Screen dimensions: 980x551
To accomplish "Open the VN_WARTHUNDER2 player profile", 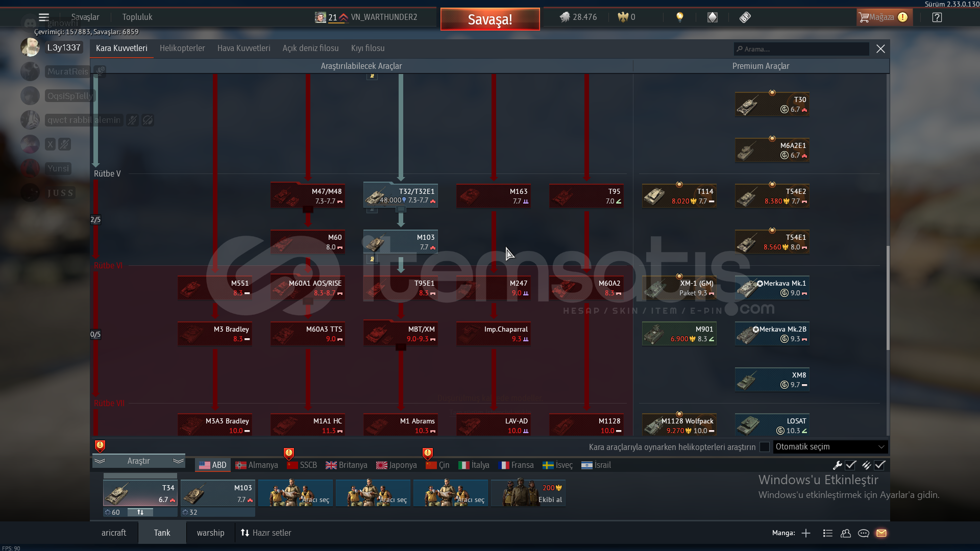I will (384, 17).
